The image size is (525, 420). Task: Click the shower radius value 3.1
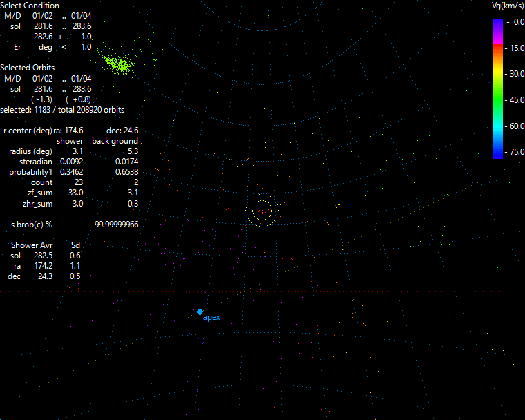click(x=77, y=151)
